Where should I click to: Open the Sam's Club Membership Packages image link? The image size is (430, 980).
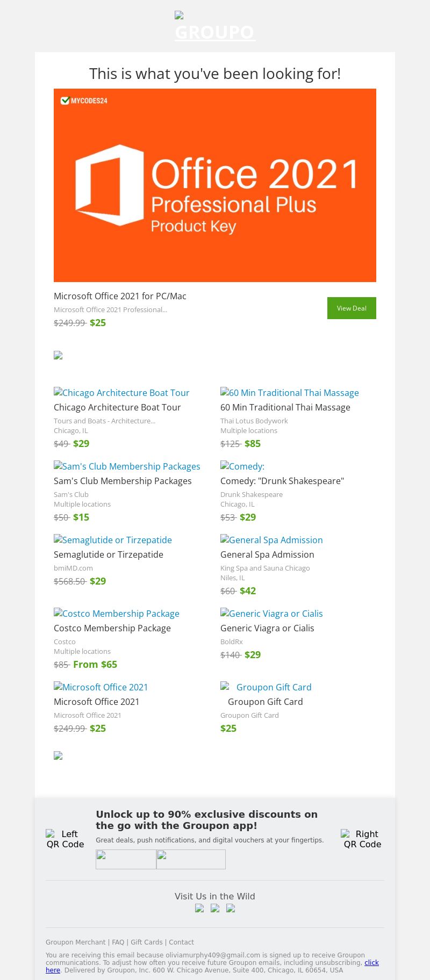coord(127,466)
